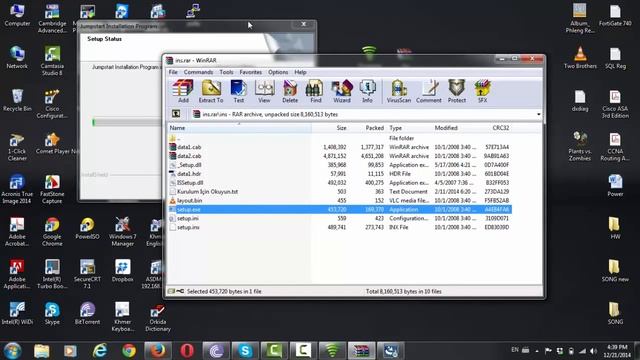Select the layout.bin file row
Image resolution: width=640 pixels, height=360 pixels.
point(340,200)
